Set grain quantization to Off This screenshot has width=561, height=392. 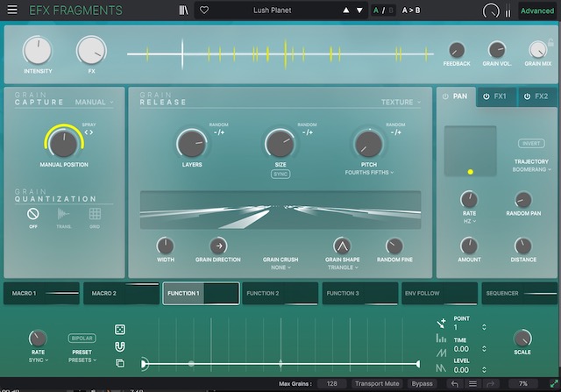[33, 213]
